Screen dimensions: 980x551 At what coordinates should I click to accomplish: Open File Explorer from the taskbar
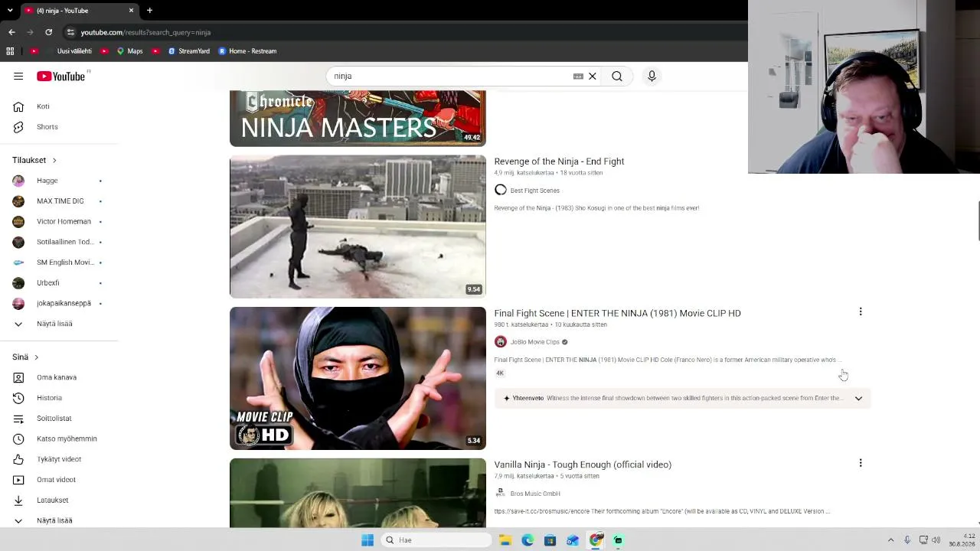pos(505,540)
